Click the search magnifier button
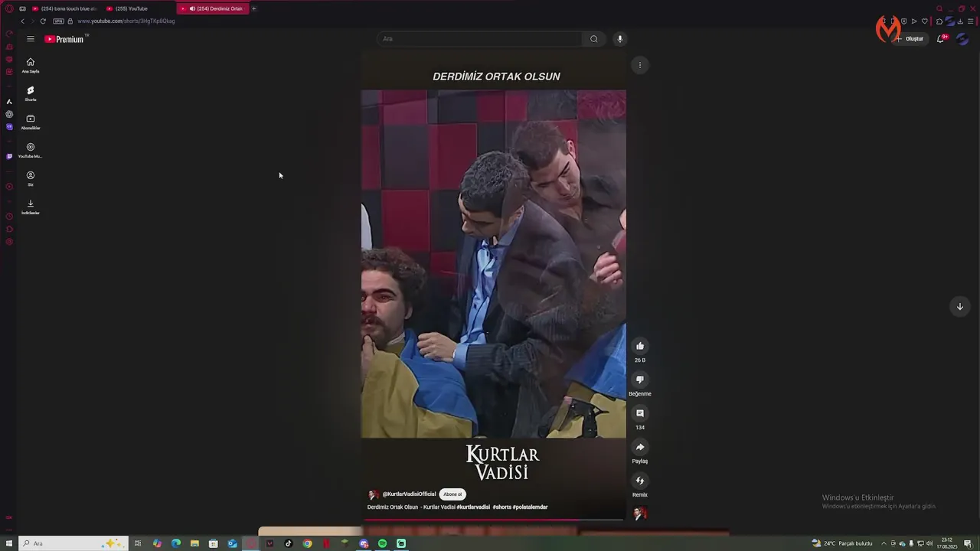The width and height of the screenshot is (980, 551). pos(593,39)
